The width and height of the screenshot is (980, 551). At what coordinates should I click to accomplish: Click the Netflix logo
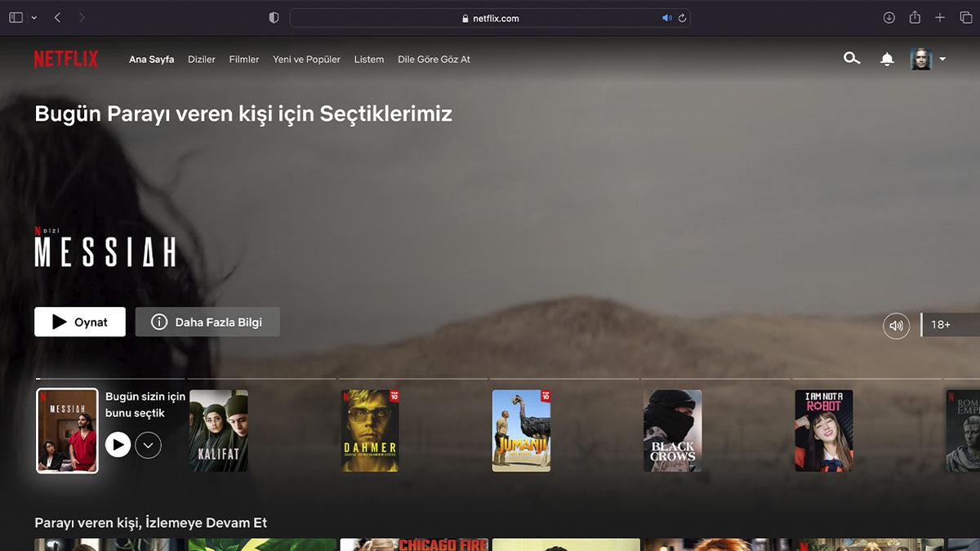pyautogui.click(x=66, y=58)
